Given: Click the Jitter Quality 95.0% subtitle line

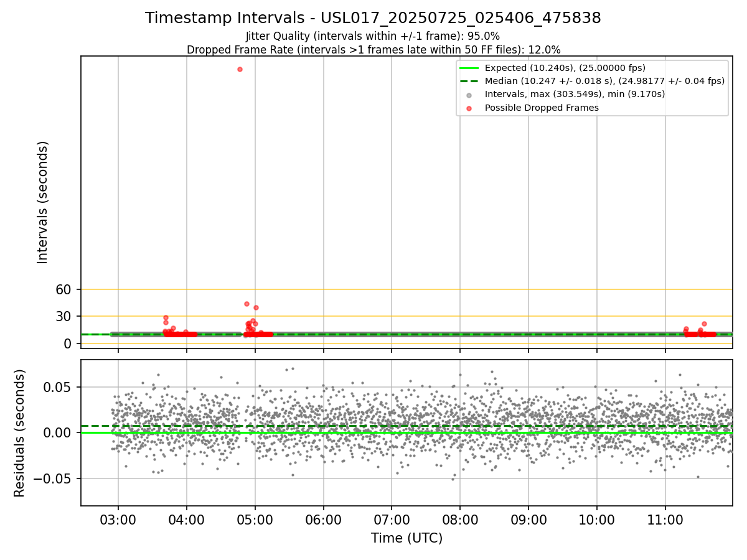Looking at the screenshot, I should (x=373, y=36).
